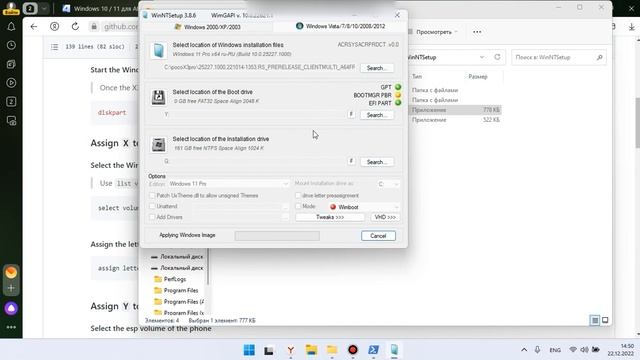Viewport: 640px width, 360px height.
Task: Click Explorer search field Поиск в WinNTSetup
Action: [x=558, y=57]
